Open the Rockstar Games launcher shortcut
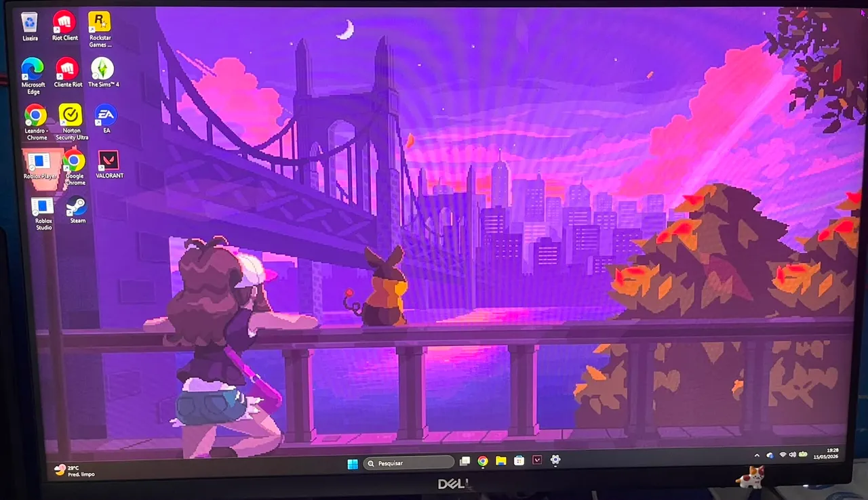 (x=100, y=29)
